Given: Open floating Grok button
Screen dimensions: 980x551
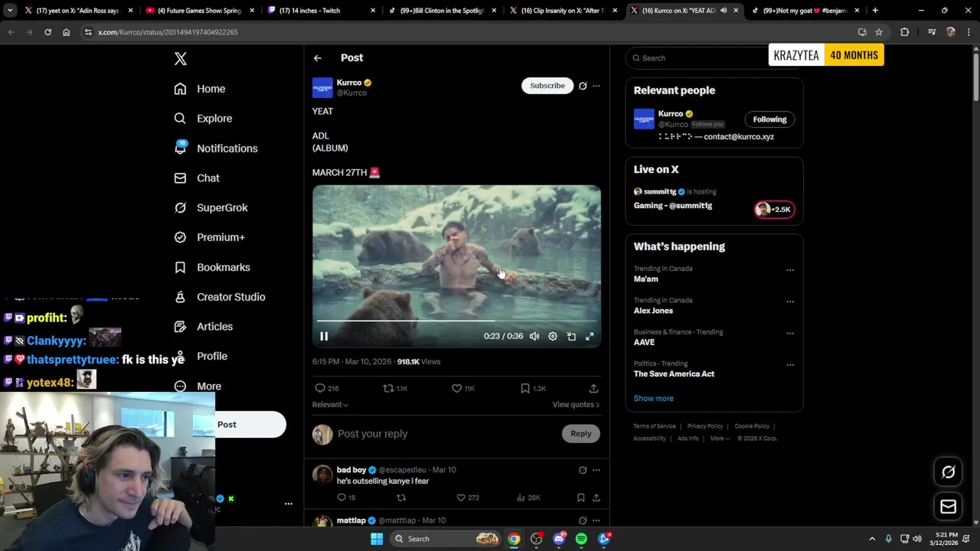Looking at the screenshot, I should (949, 472).
